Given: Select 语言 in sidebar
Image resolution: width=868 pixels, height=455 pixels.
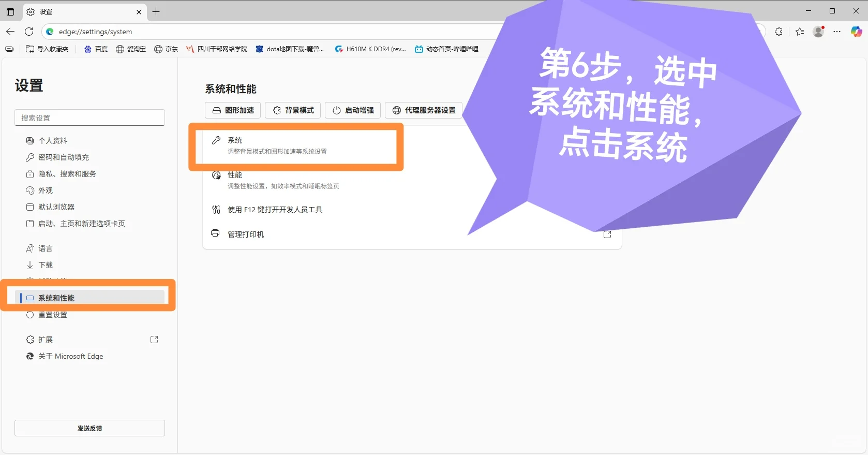Looking at the screenshot, I should pos(89,248).
